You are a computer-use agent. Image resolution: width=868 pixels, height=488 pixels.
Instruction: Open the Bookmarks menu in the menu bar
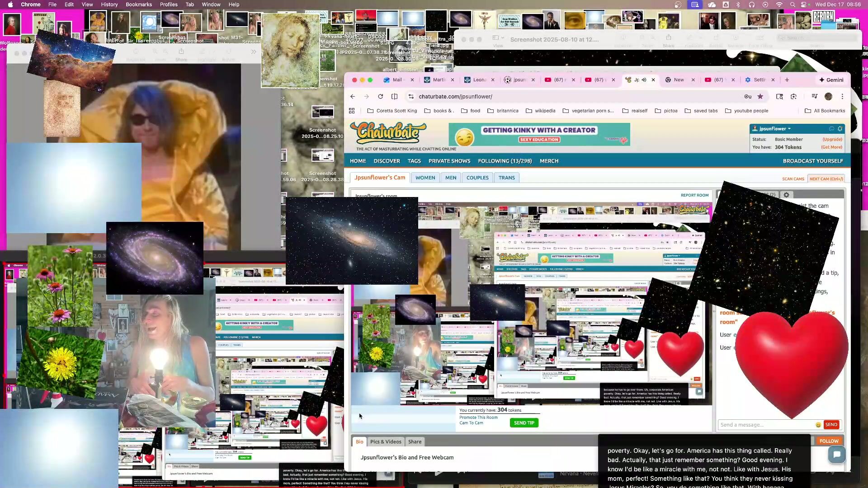click(x=138, y=5)
